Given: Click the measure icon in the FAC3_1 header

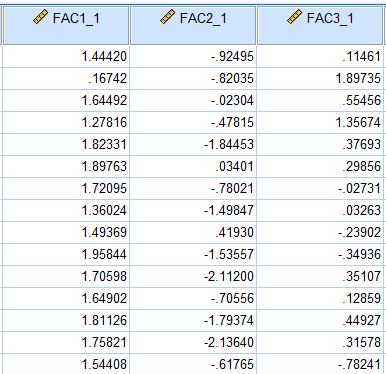Looking at the screenshot, I should (294, 17).
